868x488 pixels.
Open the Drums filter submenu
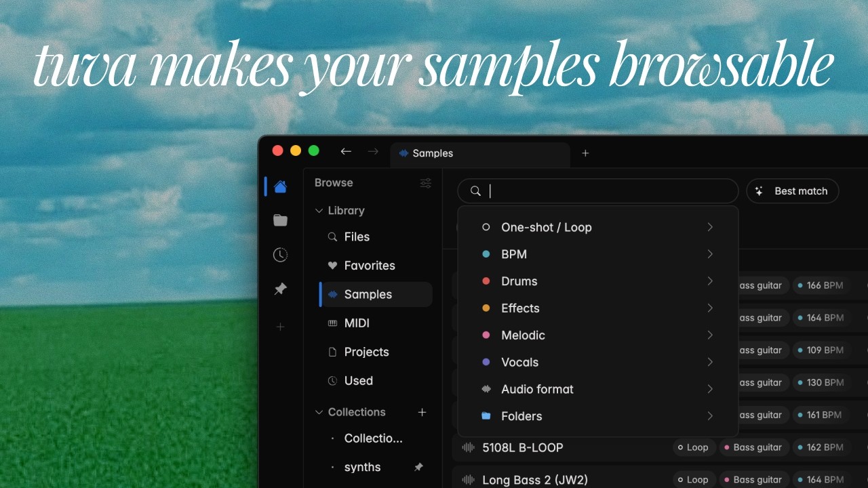pyautogui.click(x=597, y=281)
